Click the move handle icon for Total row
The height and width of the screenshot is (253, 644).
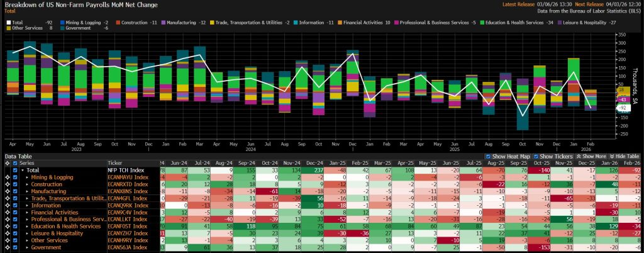click(6, 171)
